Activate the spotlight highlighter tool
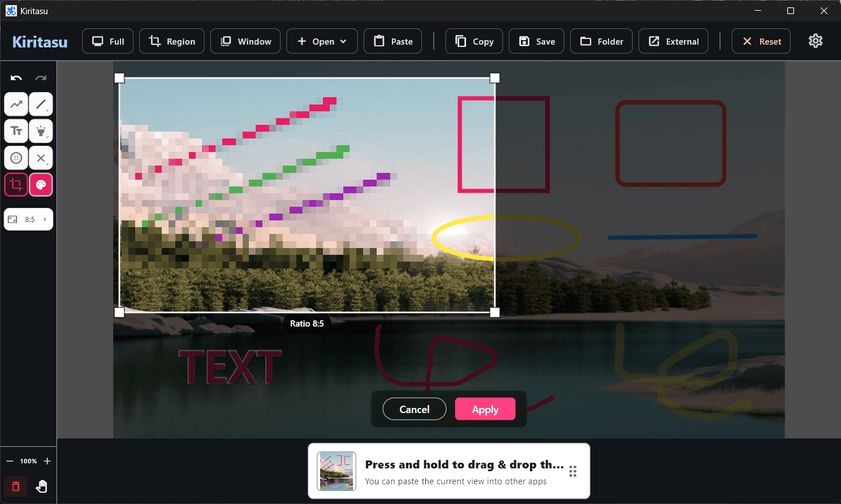841x504 pixels. point(41,131)
